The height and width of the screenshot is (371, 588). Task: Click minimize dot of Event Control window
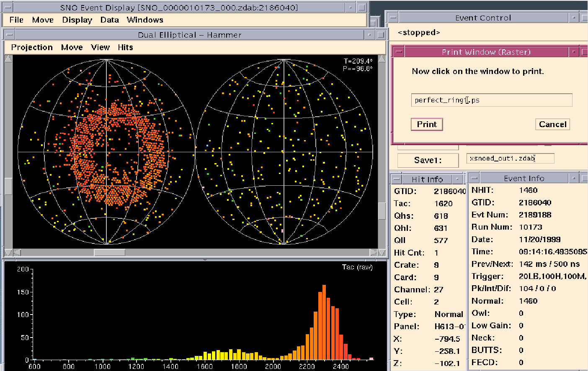(574, 18)
